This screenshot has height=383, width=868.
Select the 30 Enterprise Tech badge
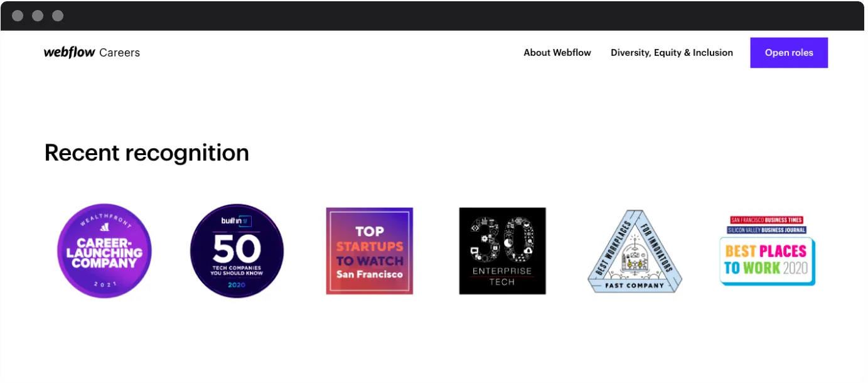pos(502,251)
